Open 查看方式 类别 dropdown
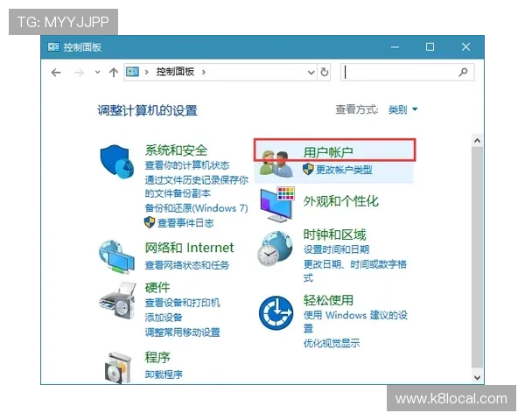 point(402,109)
